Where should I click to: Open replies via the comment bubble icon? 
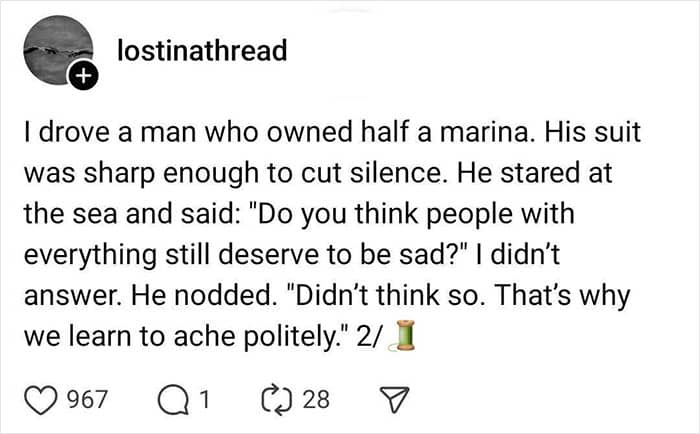pos(172,401)
